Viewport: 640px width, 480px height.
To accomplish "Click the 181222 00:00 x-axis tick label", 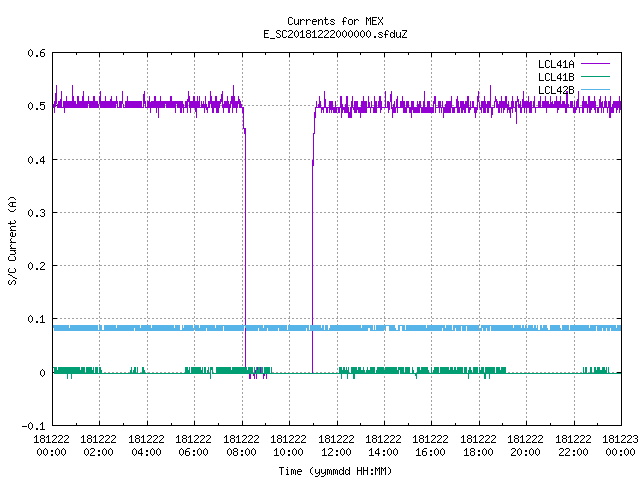I will 51,446.
